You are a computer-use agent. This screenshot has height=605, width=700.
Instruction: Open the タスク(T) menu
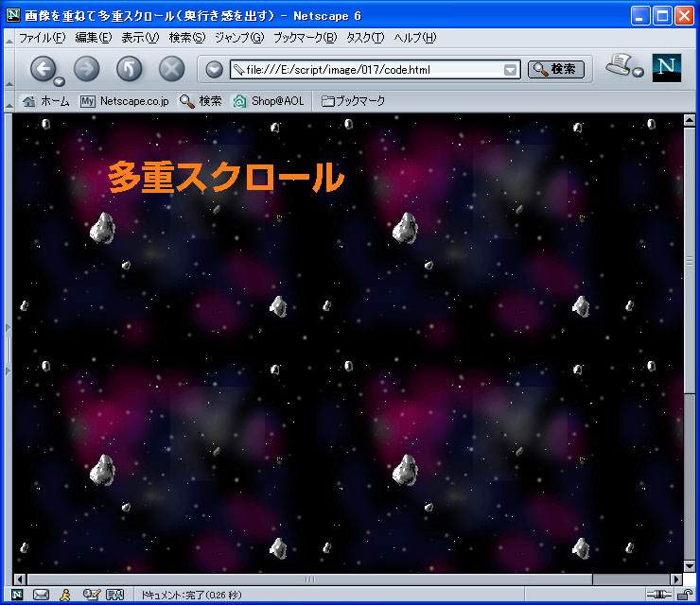[x=365, y=38]
